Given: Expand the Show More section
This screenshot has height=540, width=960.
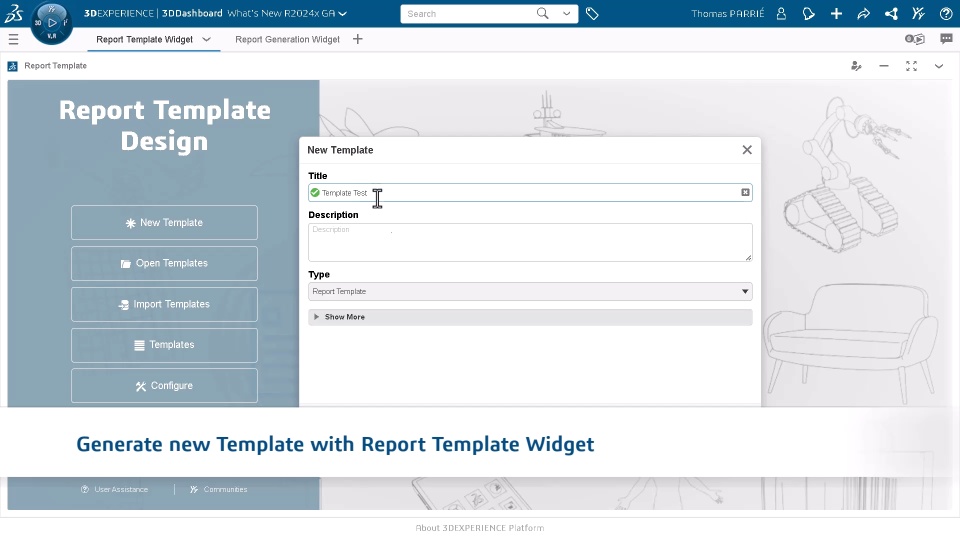Looking at the screenshot, I should 530,317.
